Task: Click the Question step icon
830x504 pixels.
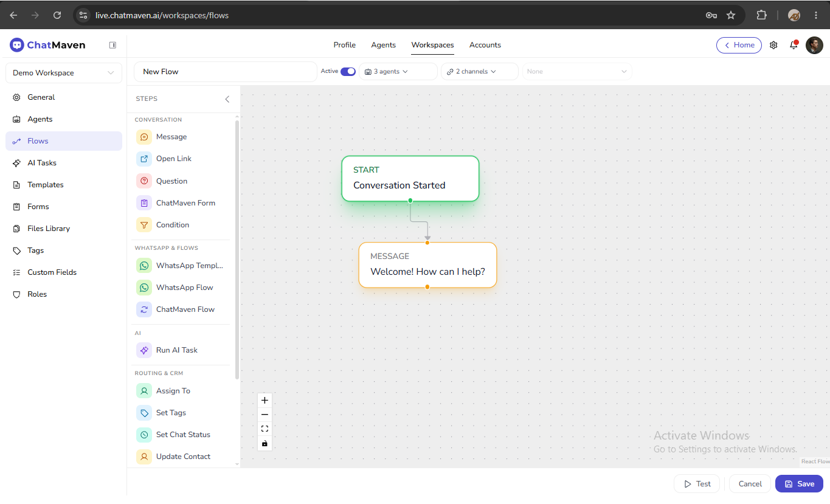Action: click(144, 181)
